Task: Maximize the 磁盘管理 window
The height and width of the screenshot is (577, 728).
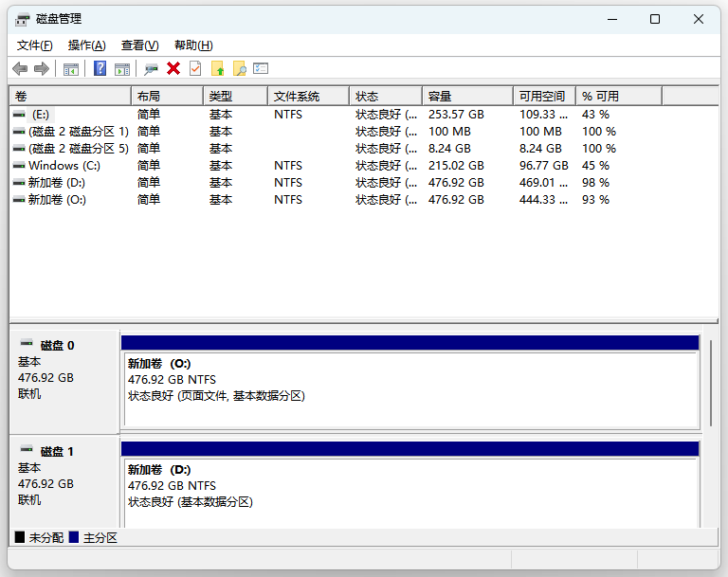Action: click(655, 20)
